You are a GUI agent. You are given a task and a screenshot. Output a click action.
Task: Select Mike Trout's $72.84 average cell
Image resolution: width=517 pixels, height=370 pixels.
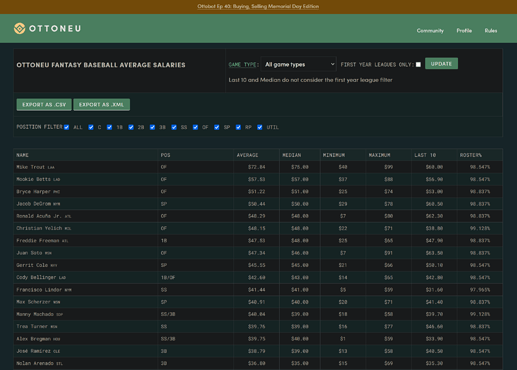[x=256, y=167]
